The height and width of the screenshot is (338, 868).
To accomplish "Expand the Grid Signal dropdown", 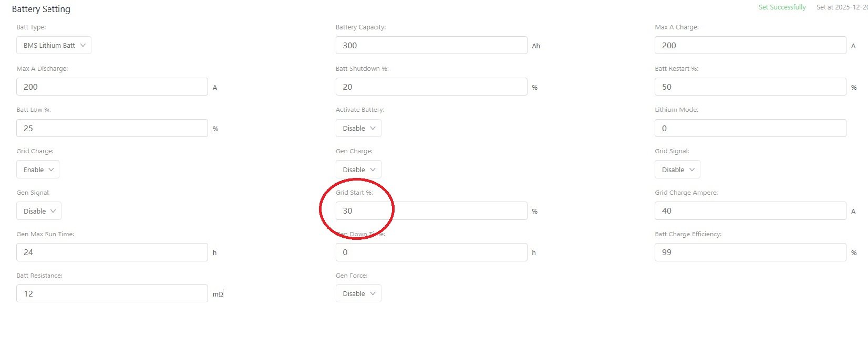I will pos(677,170).
